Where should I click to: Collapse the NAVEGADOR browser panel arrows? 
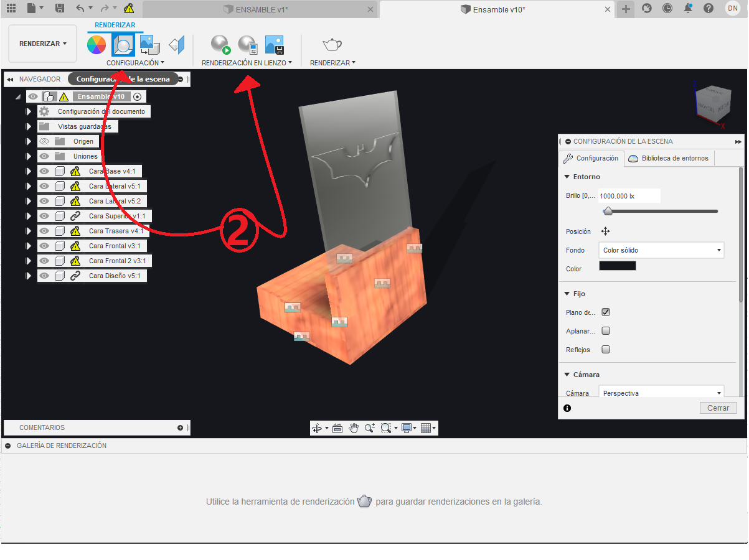(x=10, y=79)
